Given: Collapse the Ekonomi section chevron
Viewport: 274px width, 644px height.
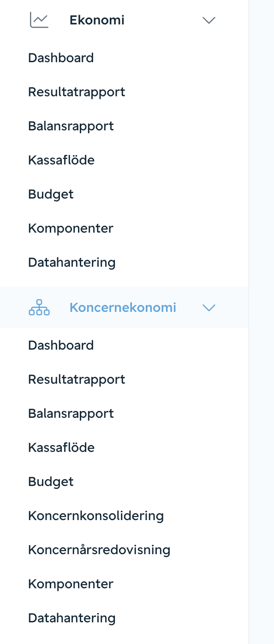Looking at the screenshot, I should (x=209, y=20).
